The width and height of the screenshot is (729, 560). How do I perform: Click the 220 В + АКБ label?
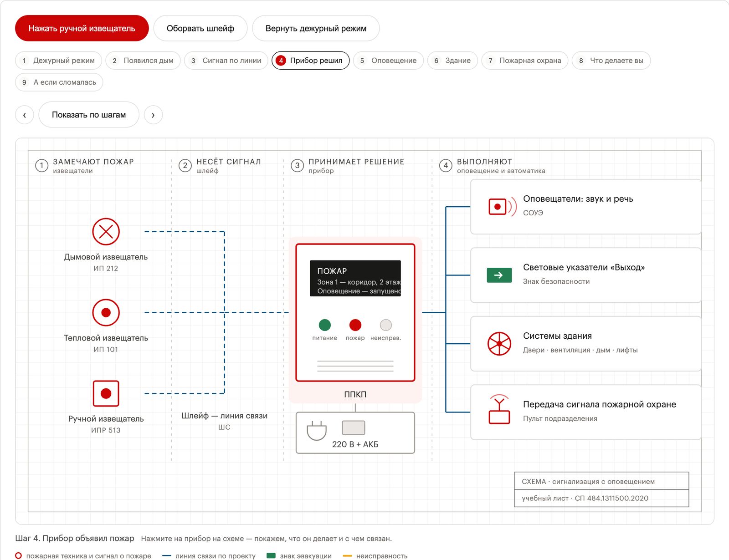point(355,444)
